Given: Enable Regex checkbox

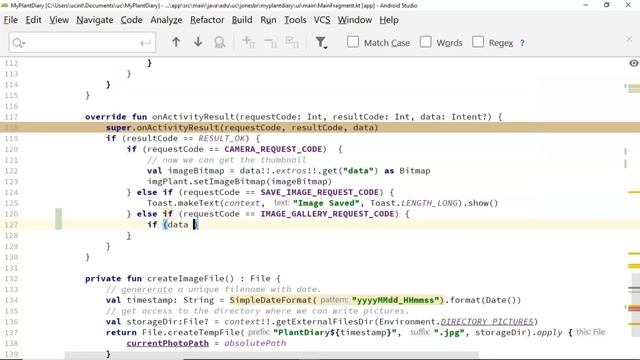Looking at the screenshot, I should [478, 42].
